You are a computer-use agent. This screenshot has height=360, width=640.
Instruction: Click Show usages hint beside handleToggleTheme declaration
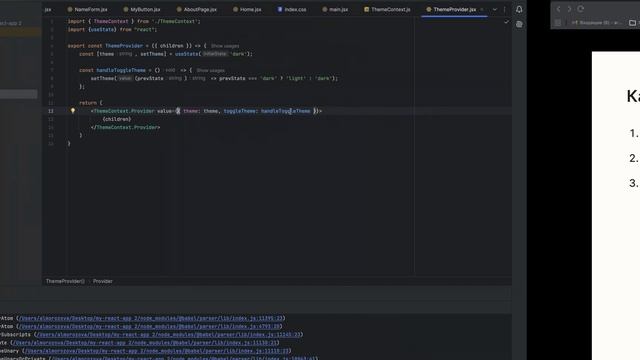(x=211, y=71)
